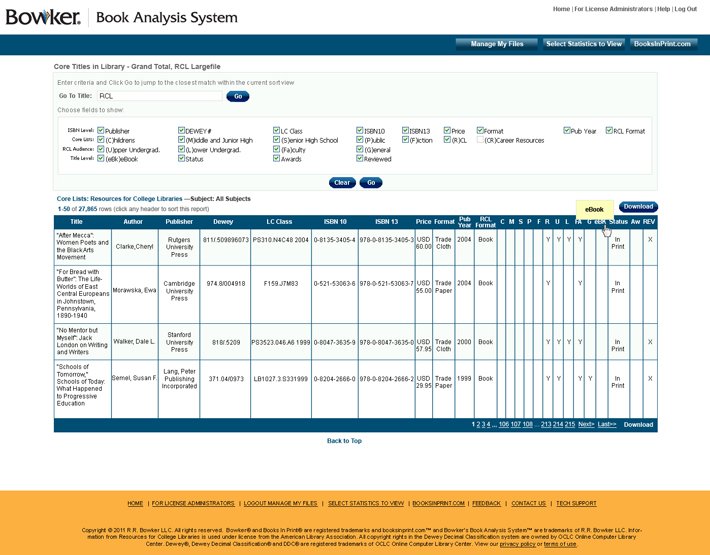Image resolution: width=710 pixels, height=555 pixels.
Task: Sort by ISBN 13 header
Action: click(x=387, y=222)
